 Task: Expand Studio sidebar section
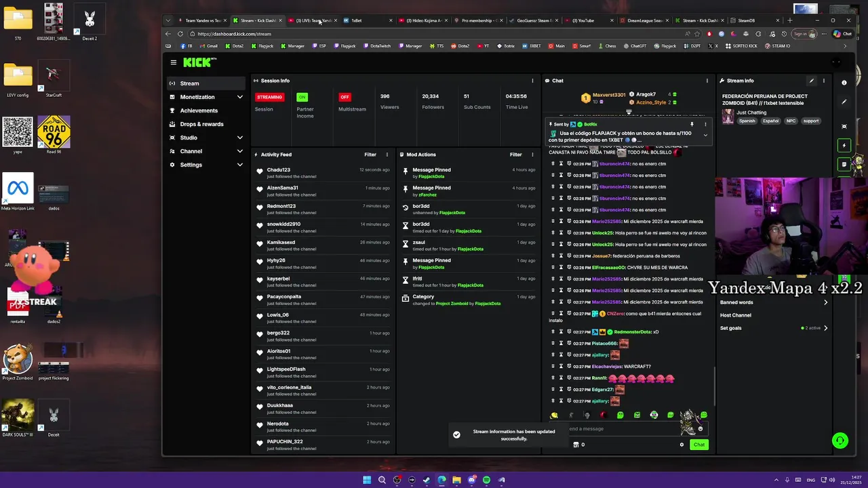(239, 138)
